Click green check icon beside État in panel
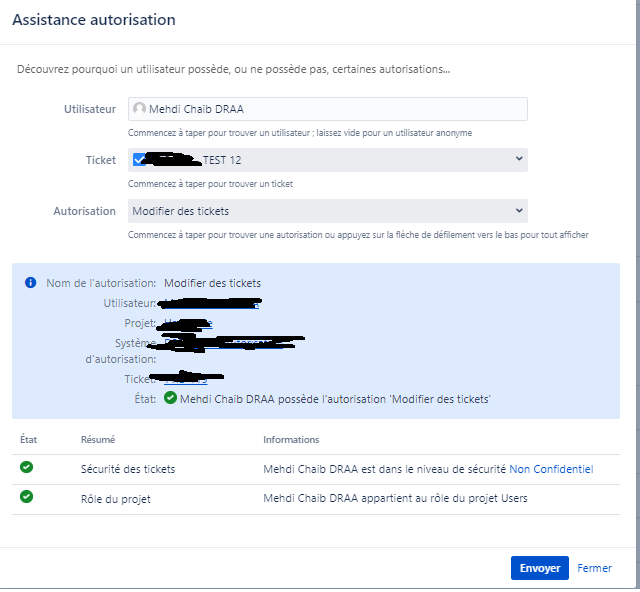The image size is (640, 592). click(x=170, y=398)
